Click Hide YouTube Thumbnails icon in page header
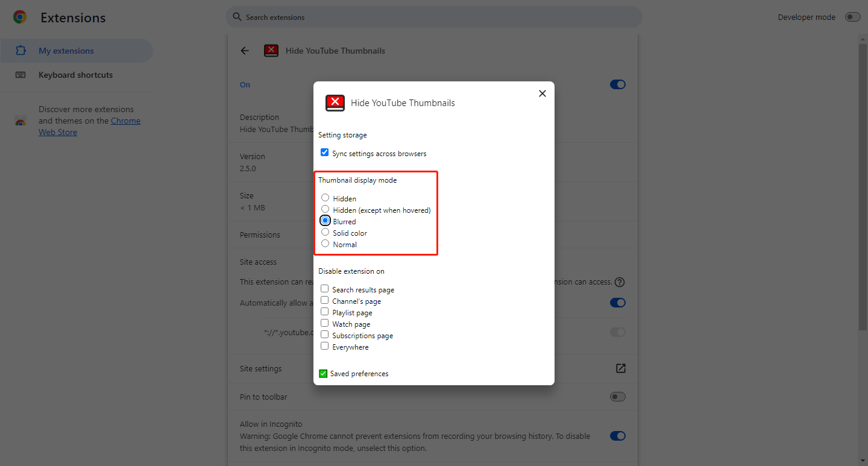 [271, 51]
